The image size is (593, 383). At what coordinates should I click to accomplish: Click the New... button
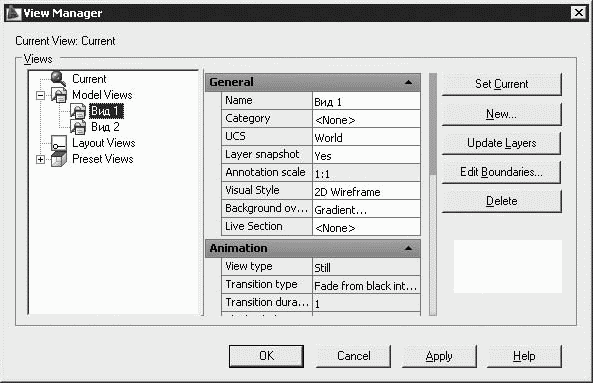(501, 114)
